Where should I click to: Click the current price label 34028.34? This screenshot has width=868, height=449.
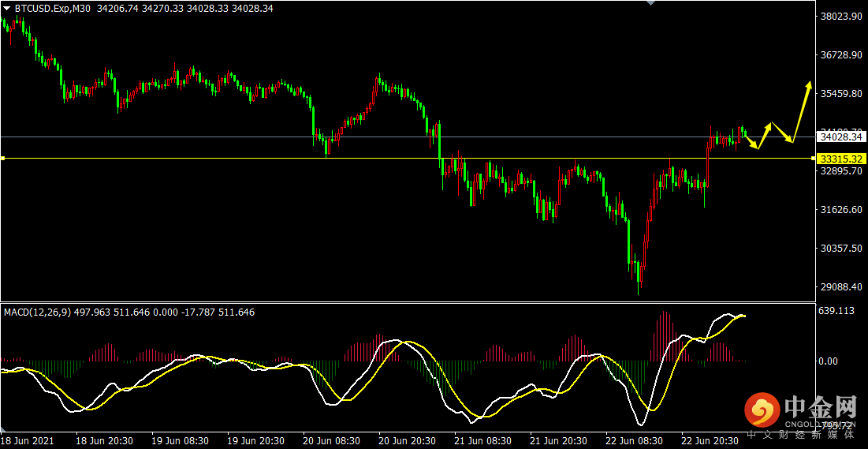[841, 137]
